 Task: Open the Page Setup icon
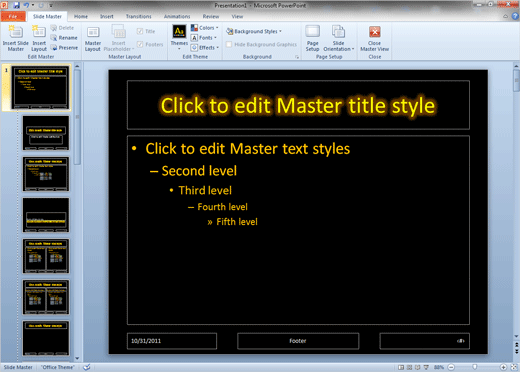312,32
